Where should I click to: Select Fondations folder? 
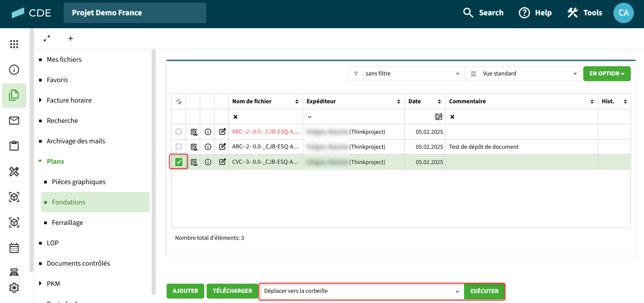click(95, 202)
